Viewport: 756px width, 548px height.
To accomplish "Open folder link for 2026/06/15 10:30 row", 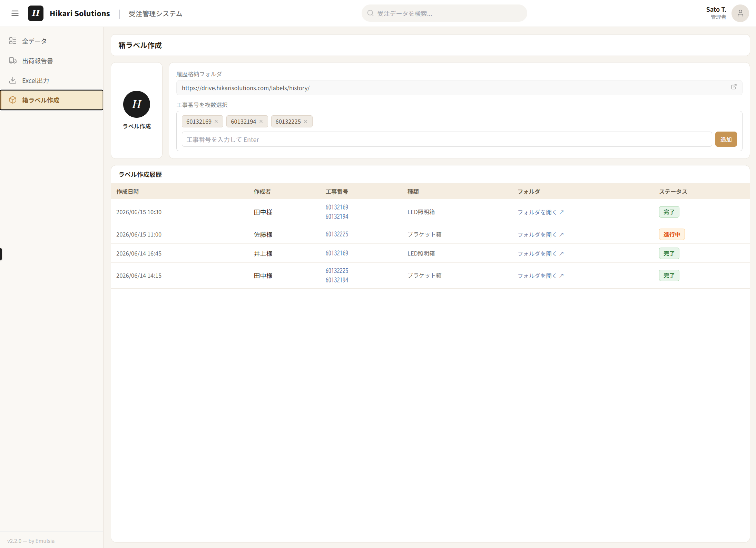I will point(540,212).
